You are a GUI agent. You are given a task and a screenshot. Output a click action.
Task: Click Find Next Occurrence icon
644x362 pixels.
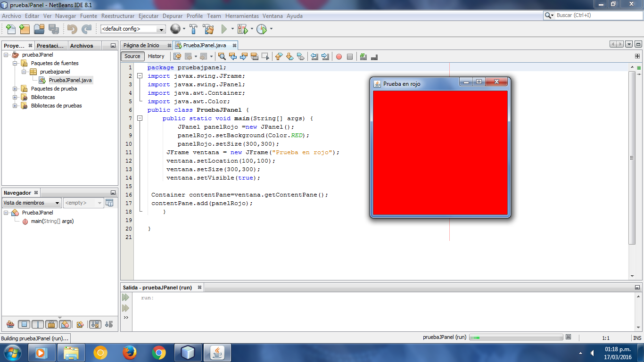[244, 57]
